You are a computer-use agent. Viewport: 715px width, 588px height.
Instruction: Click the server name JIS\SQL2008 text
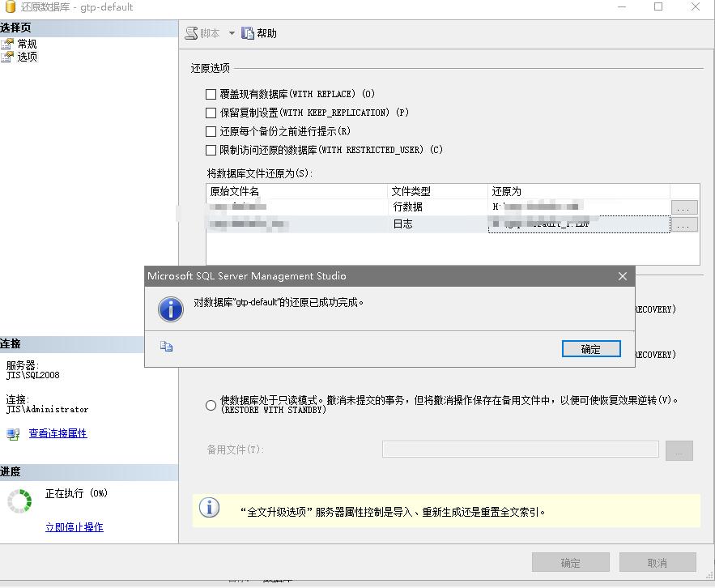point(33,375)
